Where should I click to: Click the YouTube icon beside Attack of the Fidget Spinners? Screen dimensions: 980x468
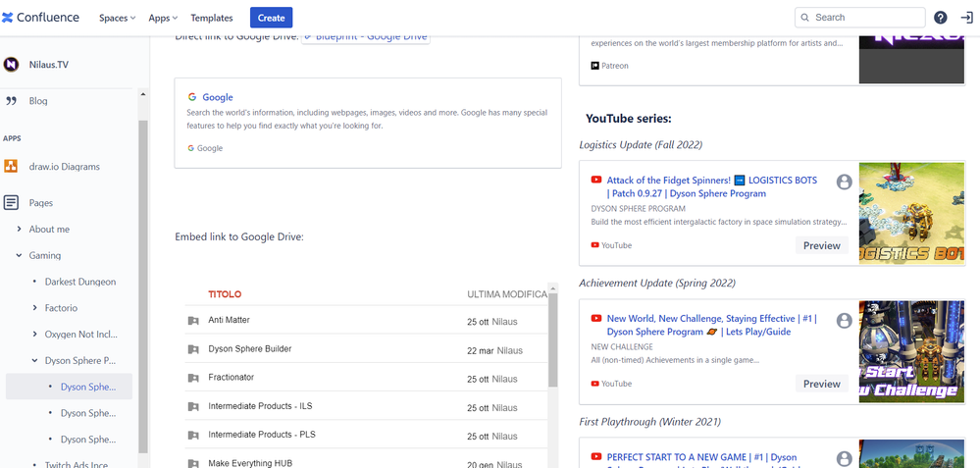596,180
